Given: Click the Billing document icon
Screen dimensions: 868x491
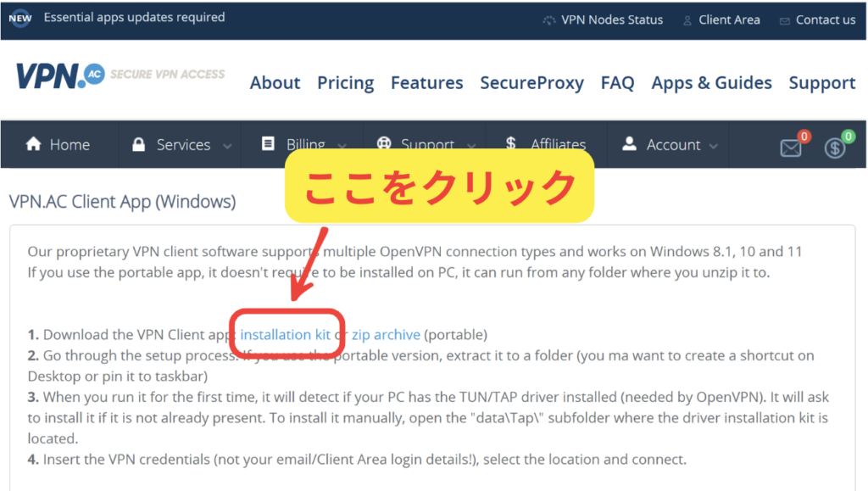Looking at the screenshot, I should click(268, 144).
